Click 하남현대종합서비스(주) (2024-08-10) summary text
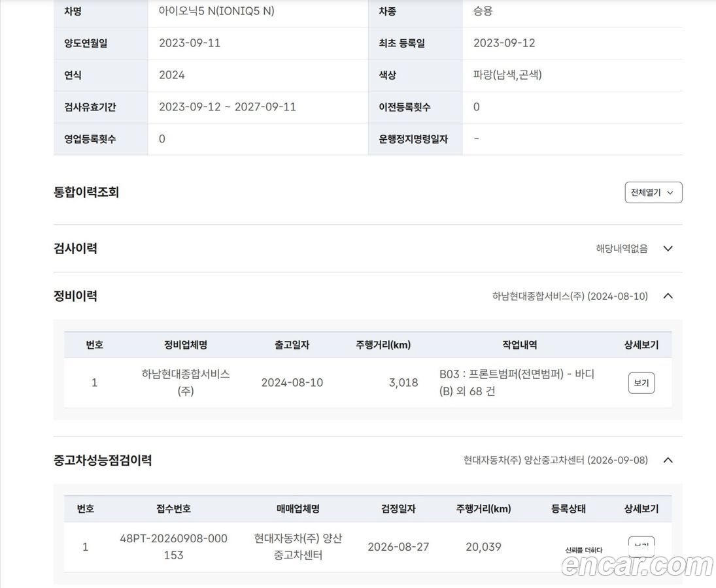Image resolution: width=716 pixels, height=588 pixels. (570, 296)
